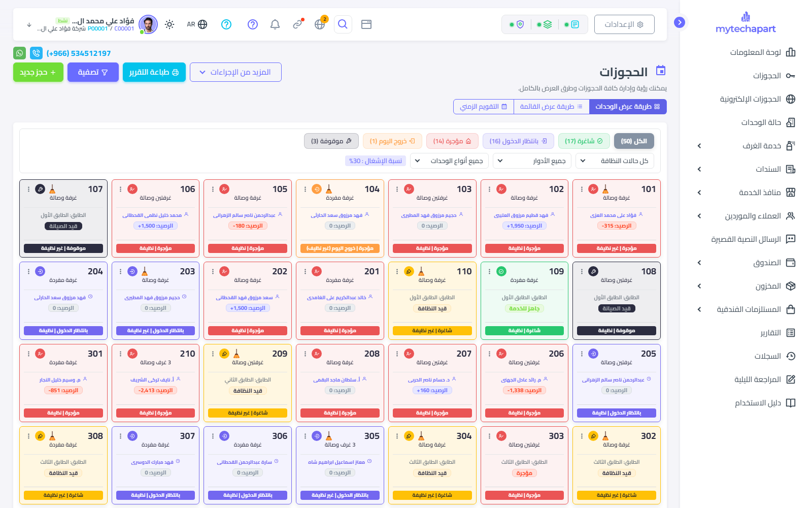Switch to list display view
812x508 pixels.
click(551, 107)
